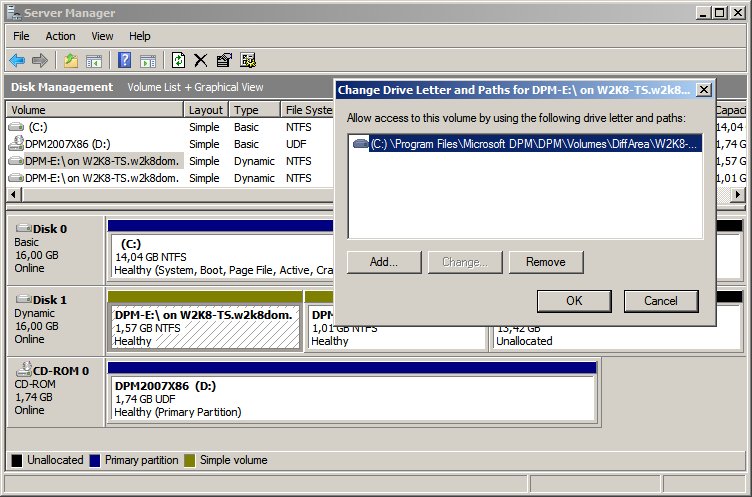The width and height of the screenshot is (752, 497).
Task: Click the Layout column header
Action: [x=206, y=110]
